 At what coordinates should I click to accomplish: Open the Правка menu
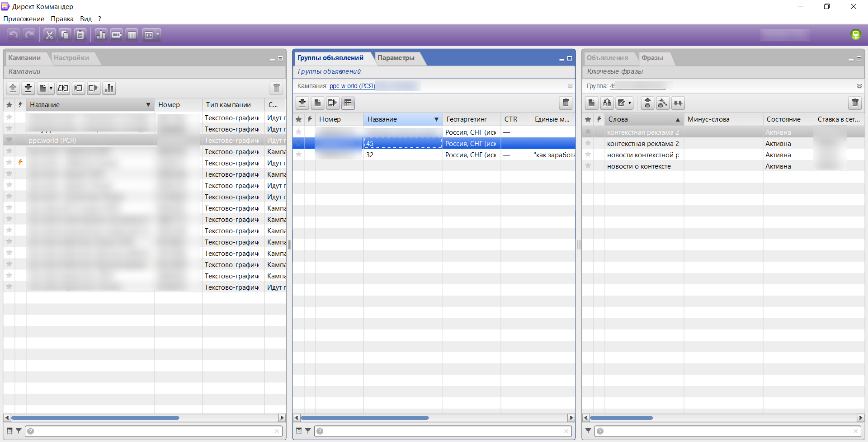(x=62, y=19)
